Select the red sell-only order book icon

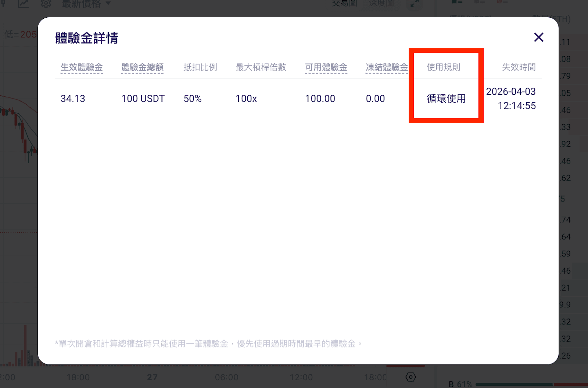(502, 2)
